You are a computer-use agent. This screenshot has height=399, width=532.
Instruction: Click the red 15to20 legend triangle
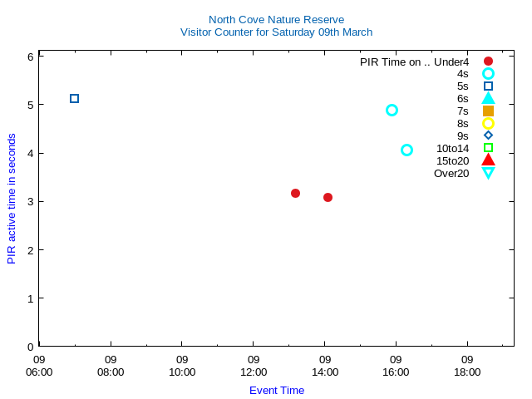[488, 160]
